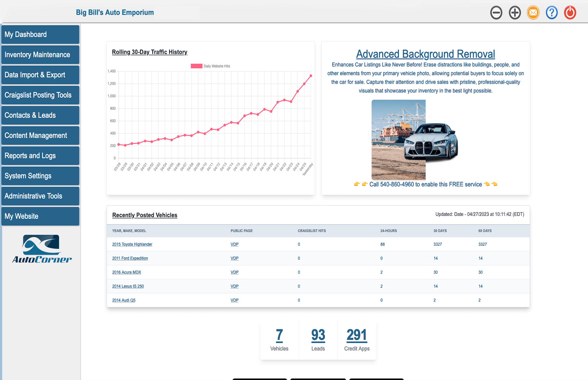Open the 2016 Acura MDX listing
Screen dimensions: 588x380
coord(127,272)
